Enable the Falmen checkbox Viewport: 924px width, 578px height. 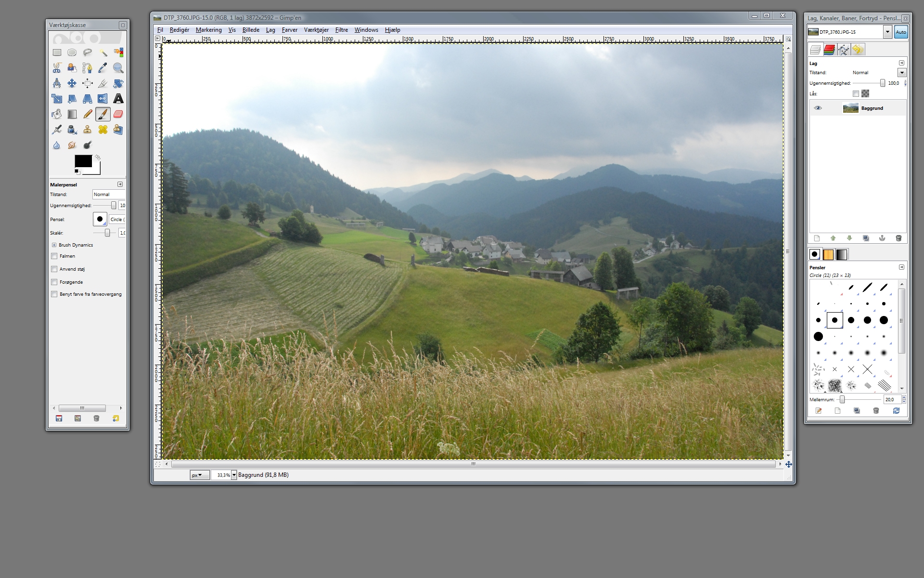(54, 256)
